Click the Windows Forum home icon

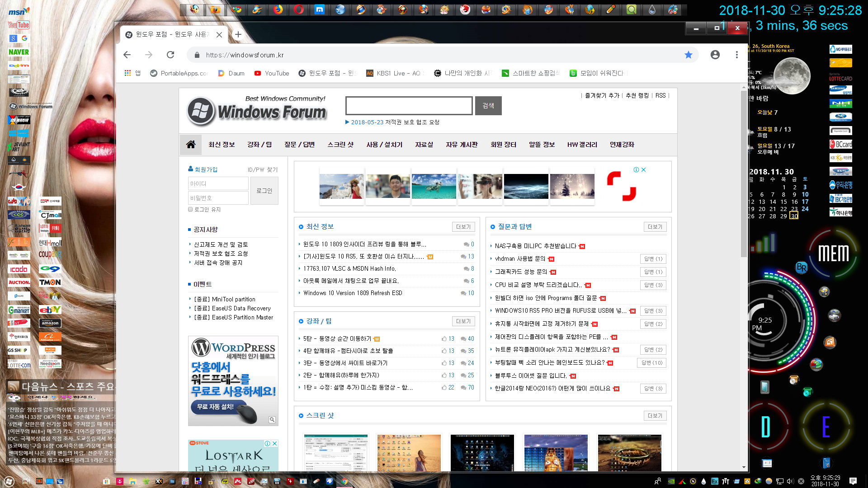[191, 145]
